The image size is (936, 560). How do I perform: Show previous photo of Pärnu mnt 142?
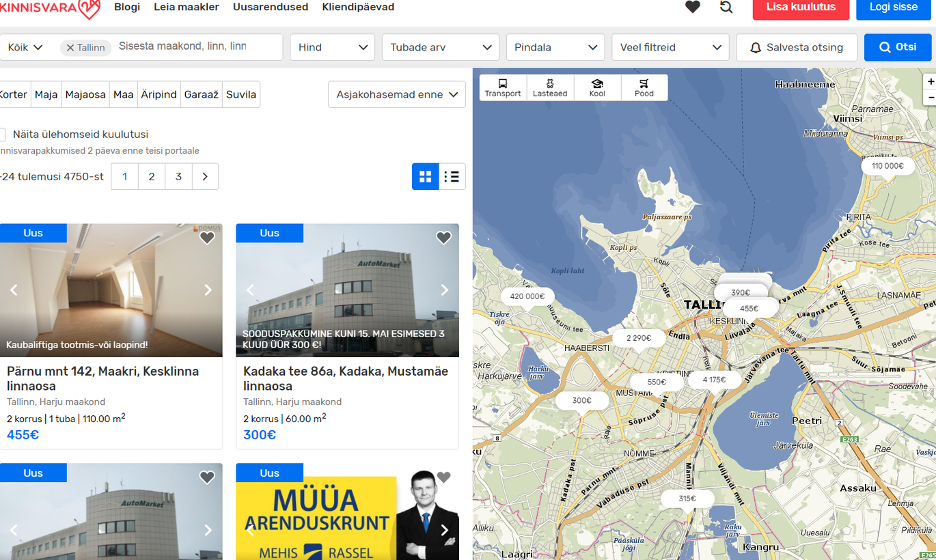point(14,290)
